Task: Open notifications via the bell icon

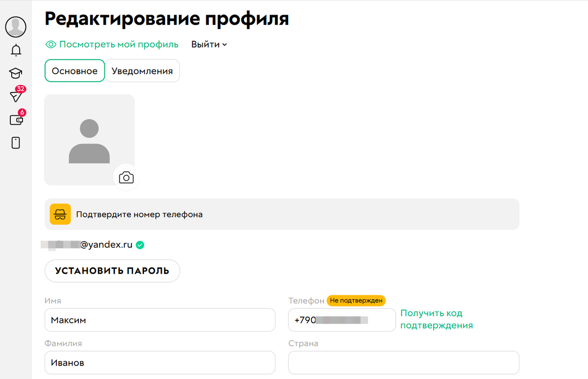Action: tap(15, 50)
